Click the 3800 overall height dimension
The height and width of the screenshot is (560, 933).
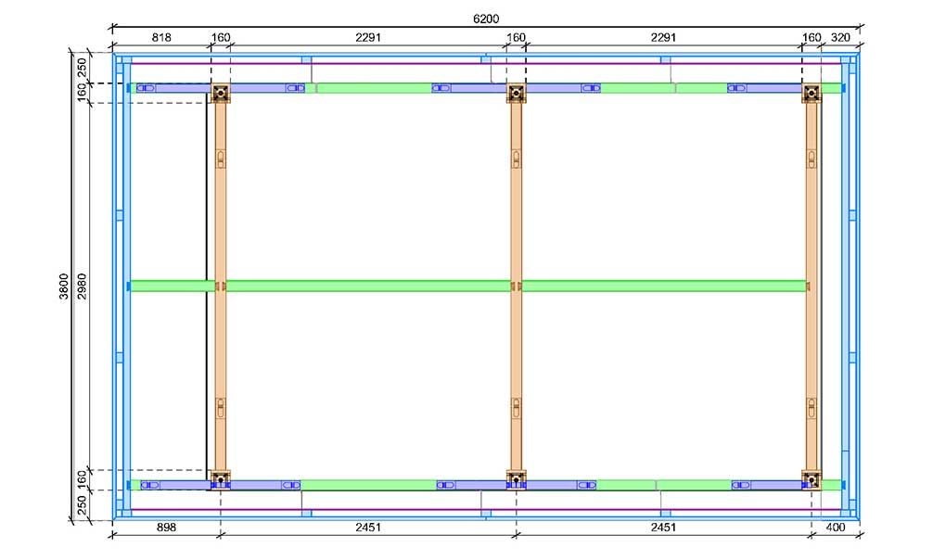pyautogui.click(x=64, y=286)
